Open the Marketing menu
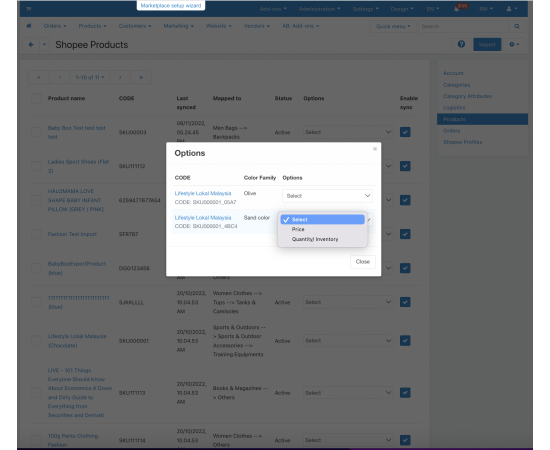Viewport: 550px width, 450px height. coord(179,26)
